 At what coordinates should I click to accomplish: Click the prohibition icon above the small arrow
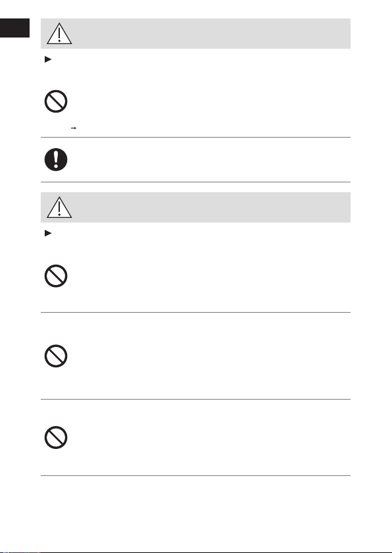56,101
